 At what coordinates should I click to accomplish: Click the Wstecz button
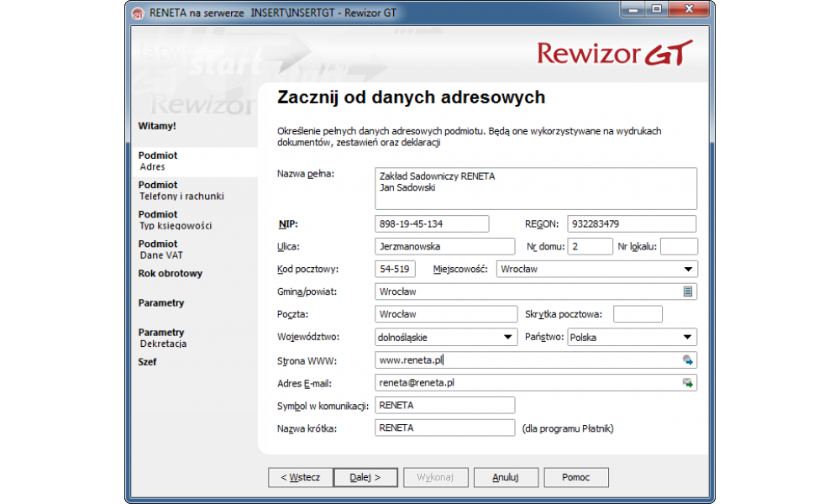click(x=301, y=477)
